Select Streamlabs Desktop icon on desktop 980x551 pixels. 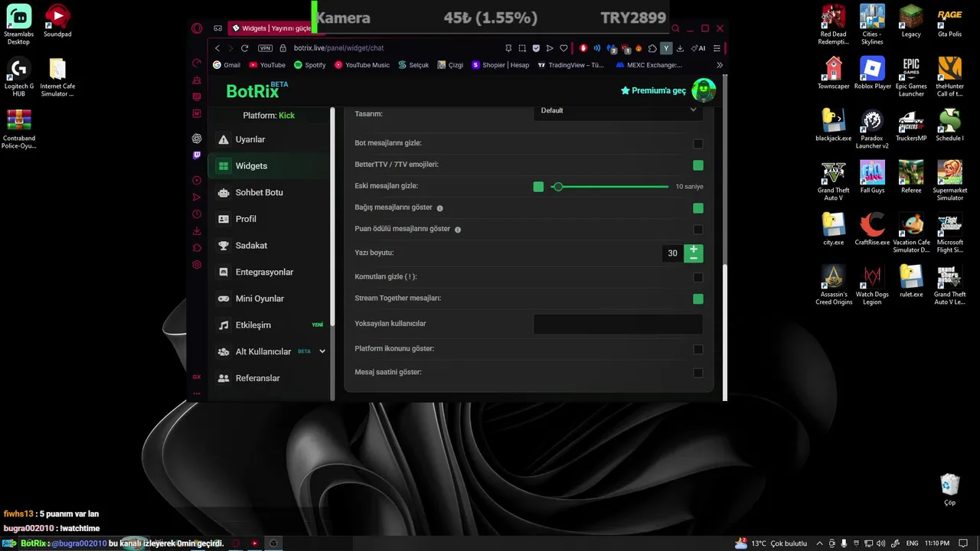(x=18, y=24)
